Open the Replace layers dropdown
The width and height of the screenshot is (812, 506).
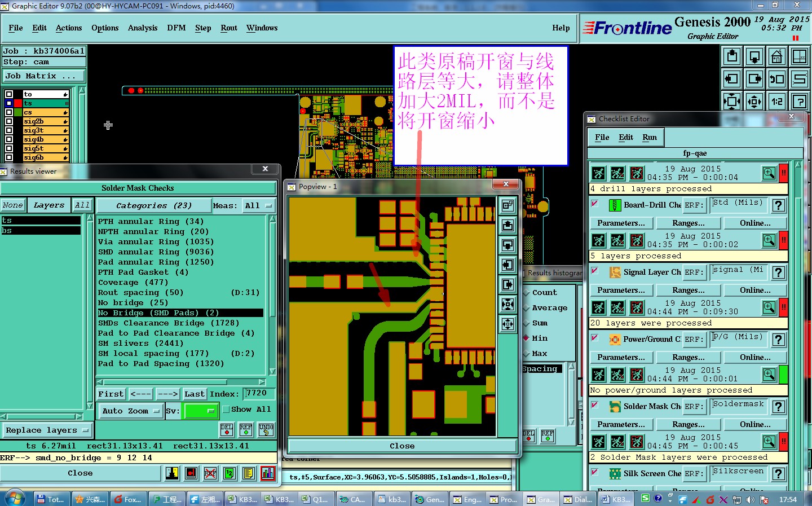(47, 430)
